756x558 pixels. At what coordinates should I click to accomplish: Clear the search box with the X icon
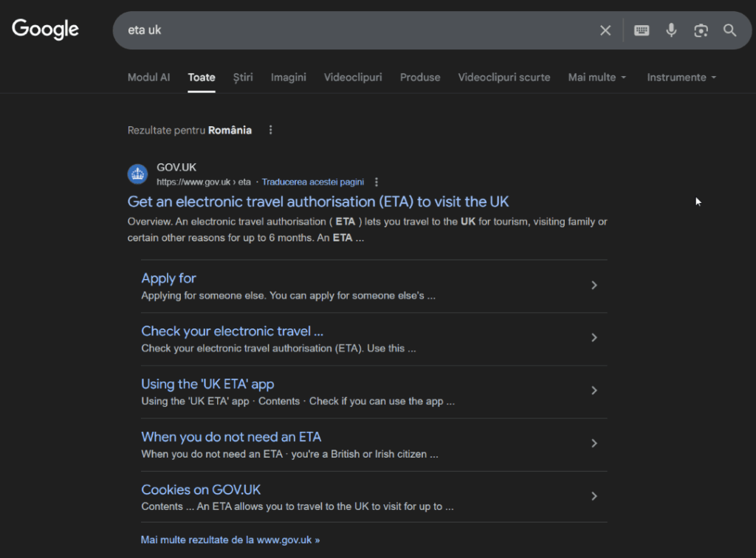(x=605, y=30)
